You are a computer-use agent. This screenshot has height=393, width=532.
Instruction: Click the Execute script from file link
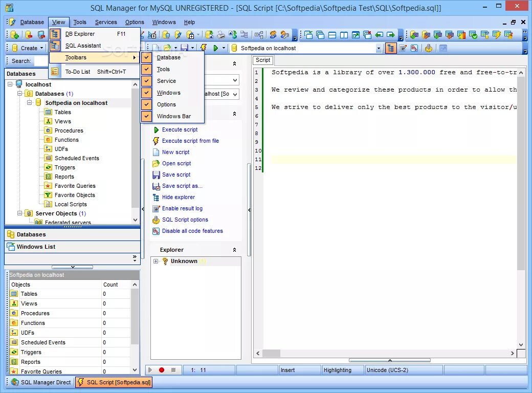190,141
